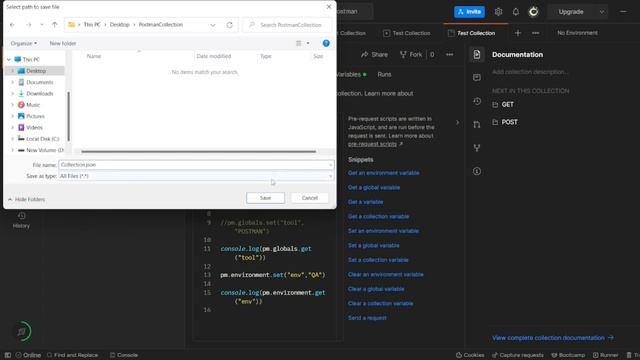
Task: Open the Forks sidebar icon
Action: coord(477,148)
